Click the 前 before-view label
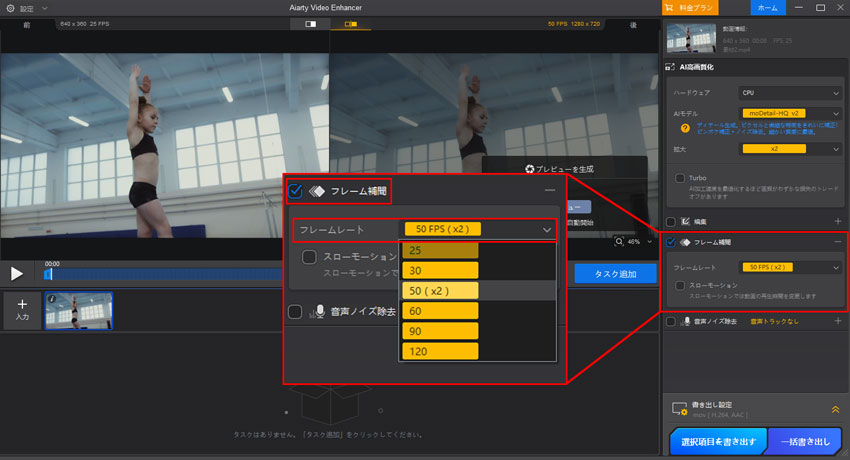Viewport: 850px width, 460px height. (x=27, y=25)
